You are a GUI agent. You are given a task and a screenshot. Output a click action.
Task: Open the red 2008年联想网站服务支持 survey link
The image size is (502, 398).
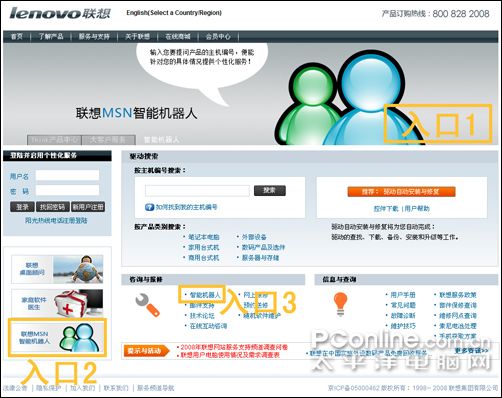(x=234, y=347)
